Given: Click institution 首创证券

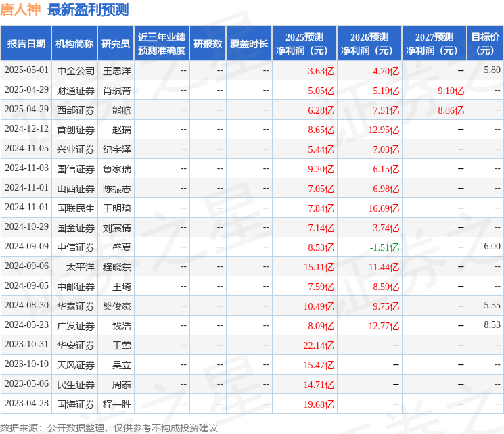Looking at the screenshot, I should 76,130.
